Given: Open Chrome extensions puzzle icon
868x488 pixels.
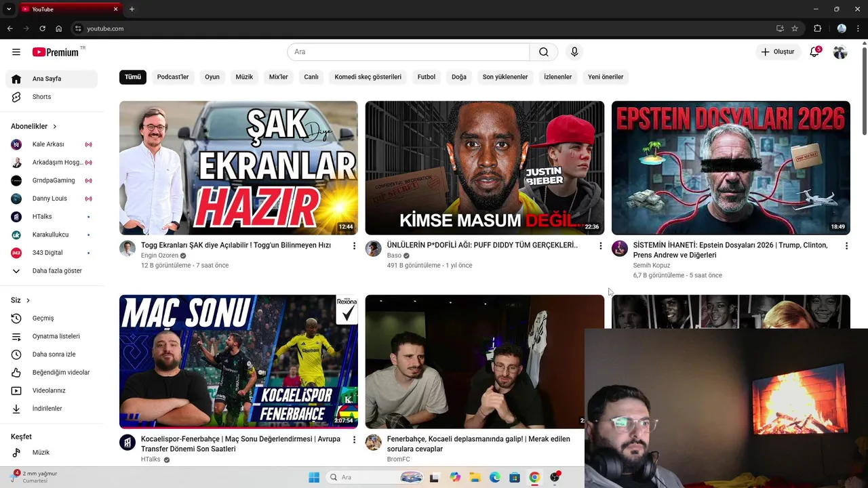Looking at the screenshot, I should [817, 28].
